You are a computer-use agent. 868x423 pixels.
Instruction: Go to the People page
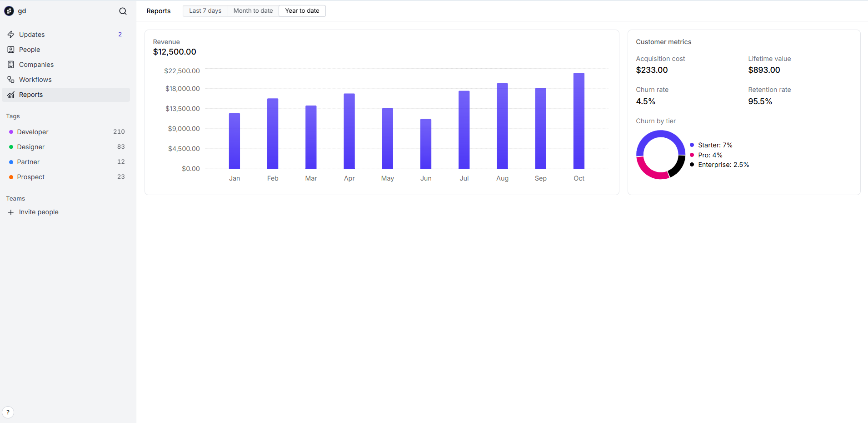(x=66, y=50)
